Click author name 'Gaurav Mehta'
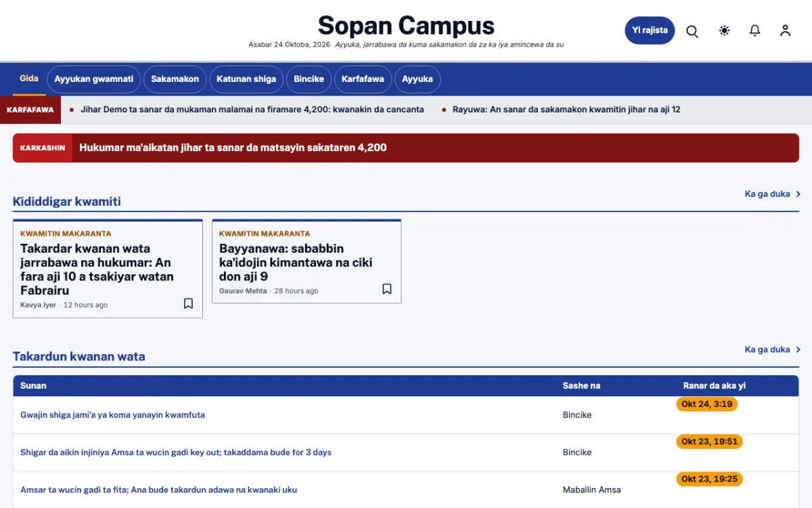812x508 pixels. tap(243, 291)
